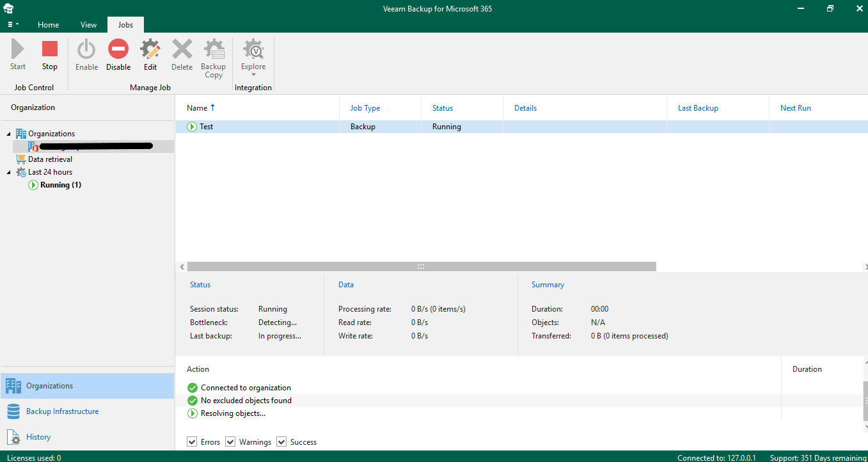The height and width of the screenshot is (462, 868).
Task: Toggle the Warnings filter checkbox
Action: (230, 442)
